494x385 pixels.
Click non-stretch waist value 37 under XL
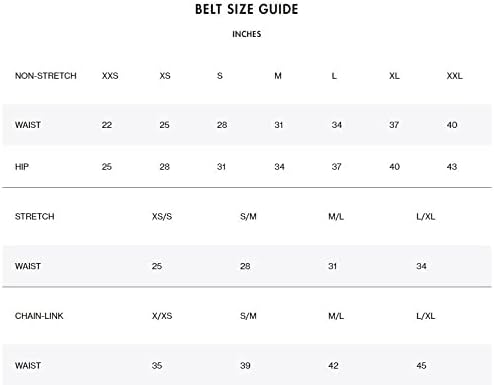pos(394,125)
